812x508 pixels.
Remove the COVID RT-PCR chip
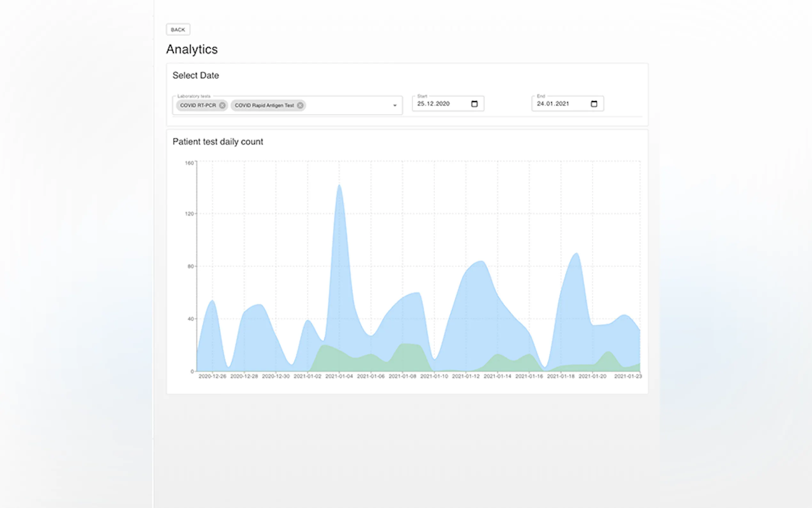(x=222, y=106)
